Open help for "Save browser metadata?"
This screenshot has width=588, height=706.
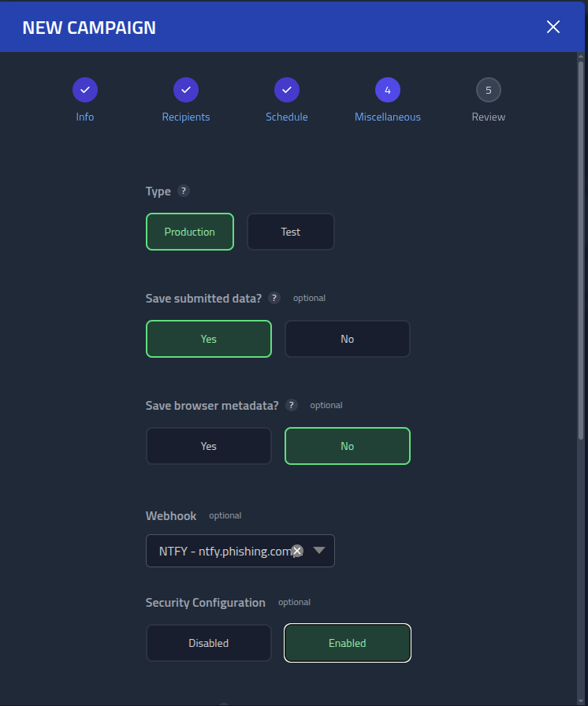(x=291, y=405)
